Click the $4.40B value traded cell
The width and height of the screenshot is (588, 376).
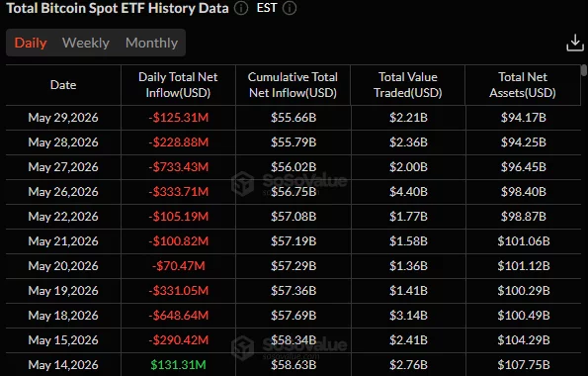coord(408,192)
